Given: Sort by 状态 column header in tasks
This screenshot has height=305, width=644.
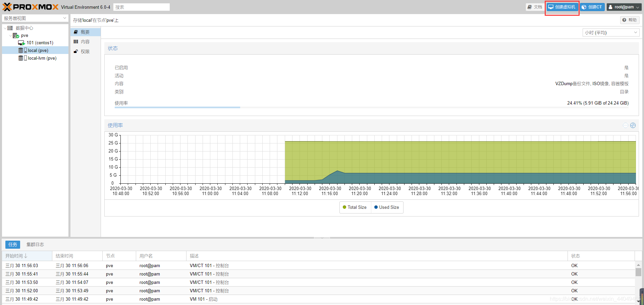Looking at the screenshot, I should [601, 256].
